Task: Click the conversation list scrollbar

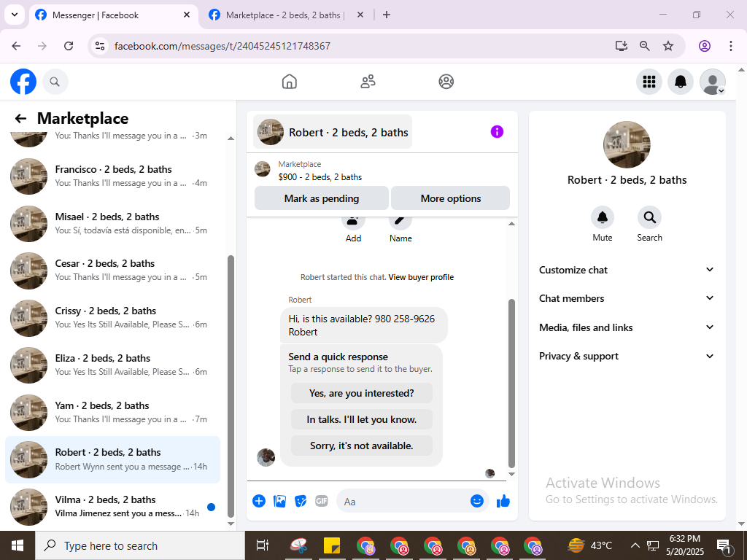Action: tap(231, 386)
